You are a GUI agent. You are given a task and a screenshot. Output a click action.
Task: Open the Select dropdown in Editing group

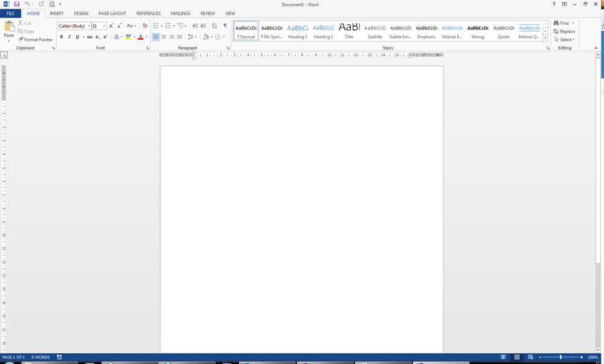pos(564,40)
